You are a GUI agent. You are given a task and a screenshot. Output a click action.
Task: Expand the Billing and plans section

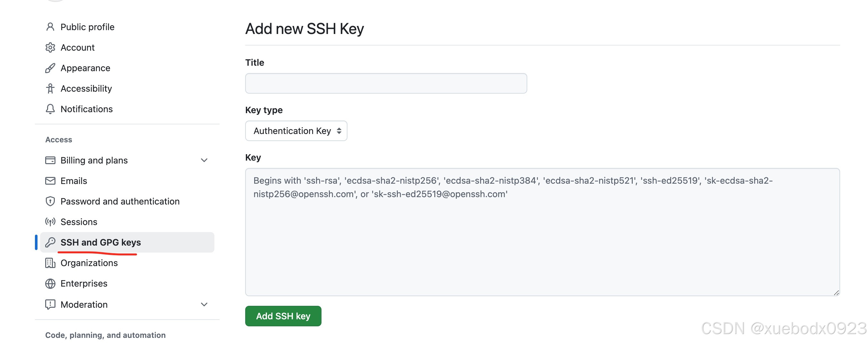(204, 160)
